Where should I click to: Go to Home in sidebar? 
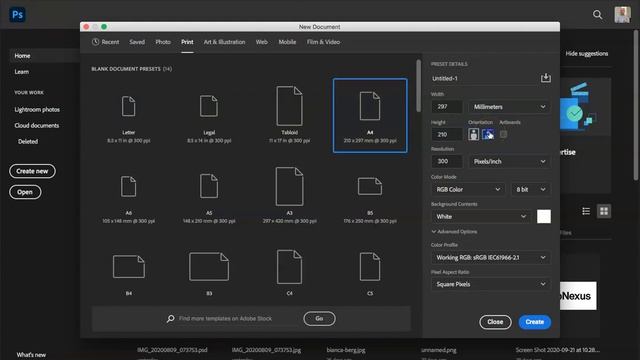coord(22,56)
